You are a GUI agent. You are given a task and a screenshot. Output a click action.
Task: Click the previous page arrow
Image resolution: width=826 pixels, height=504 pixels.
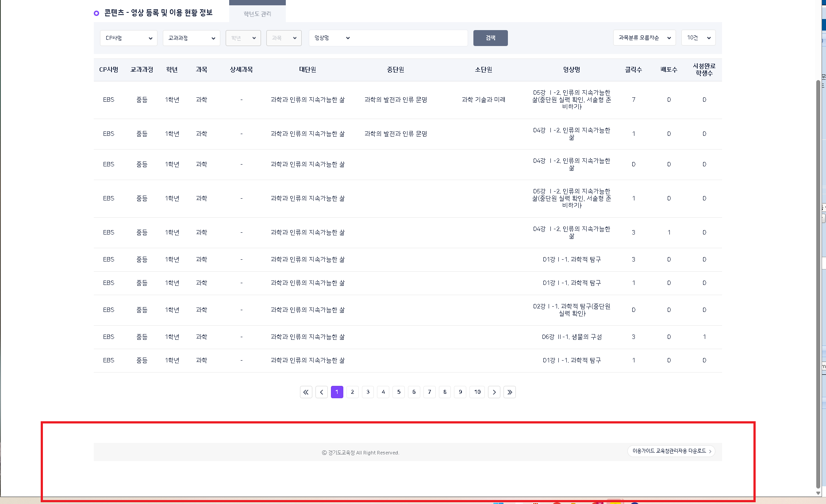pyautogui.click(x=322, y=392)
